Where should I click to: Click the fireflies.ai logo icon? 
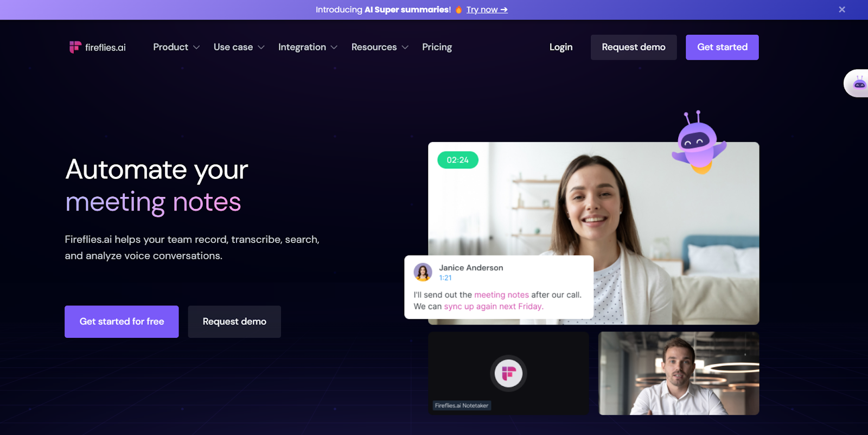(x=75, y=47)
